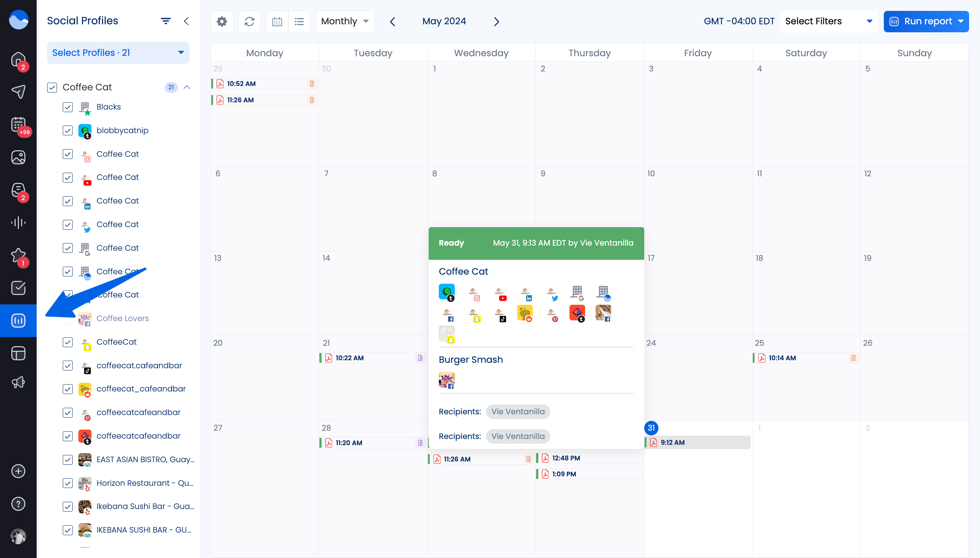980x558 pixels.
Task: Open the 9:12 AM report on May 31
Action: pos(697,442)
